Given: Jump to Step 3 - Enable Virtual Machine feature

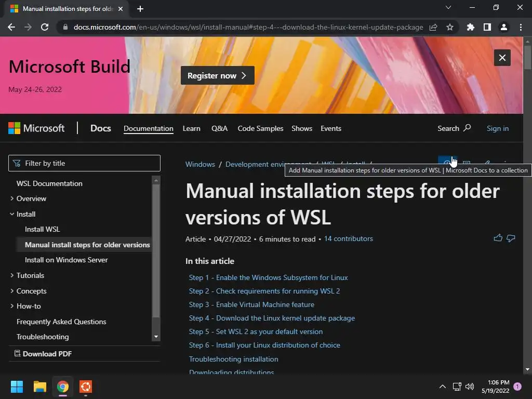Looking at the screenshot, I should (251, 304).
